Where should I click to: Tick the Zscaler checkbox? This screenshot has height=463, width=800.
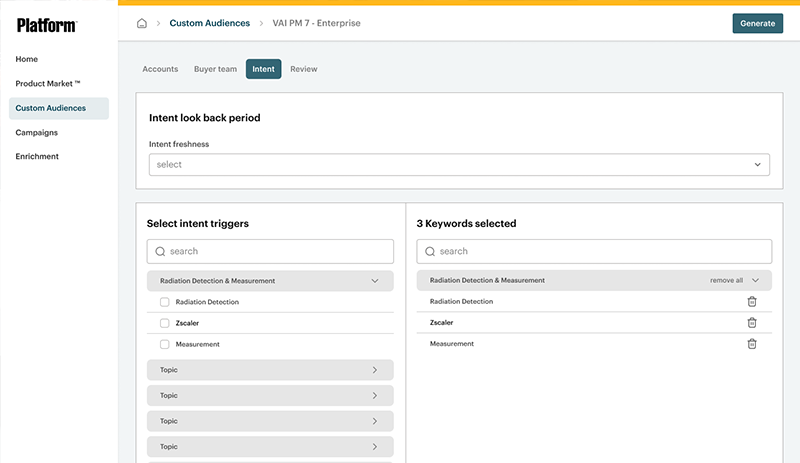165,323
